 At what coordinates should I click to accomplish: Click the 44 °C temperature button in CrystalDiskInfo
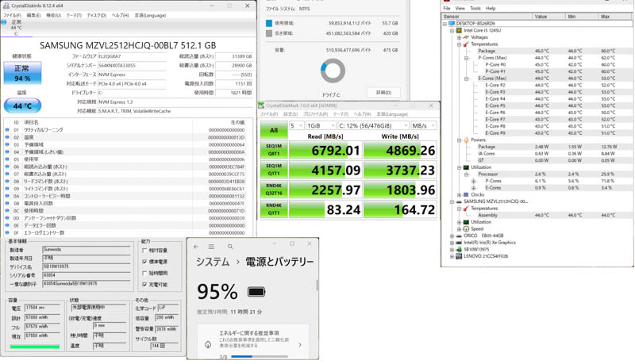tap(22, 106)
